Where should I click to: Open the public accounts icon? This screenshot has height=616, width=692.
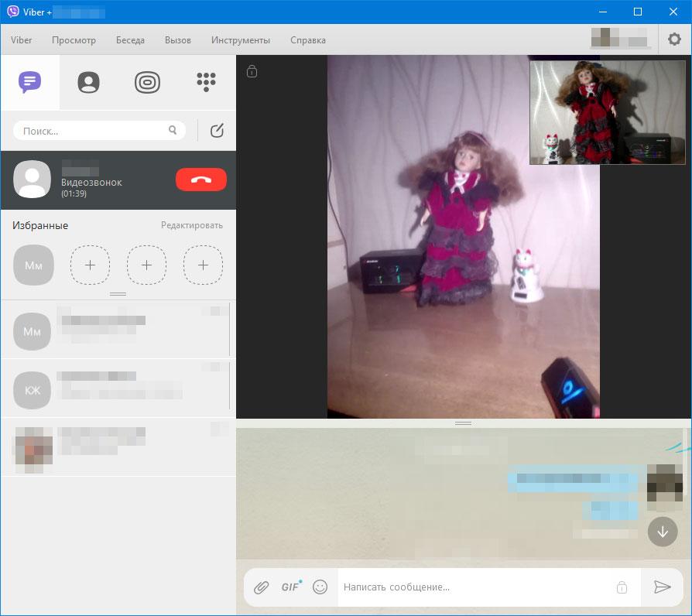tap(147, 82)
